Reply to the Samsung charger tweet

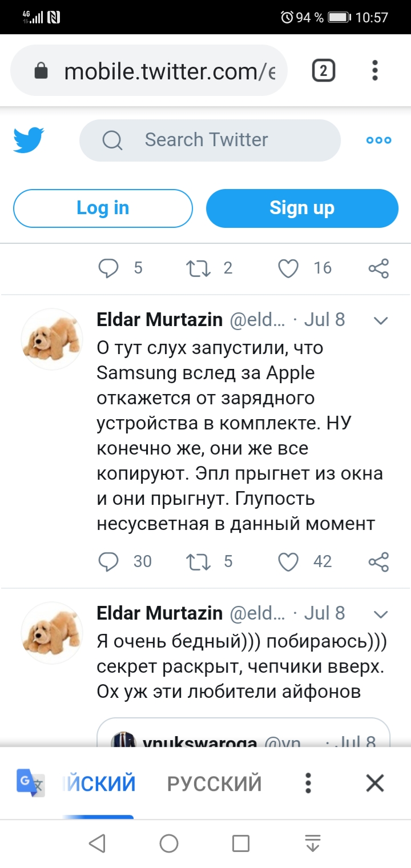tap(108, 562)
